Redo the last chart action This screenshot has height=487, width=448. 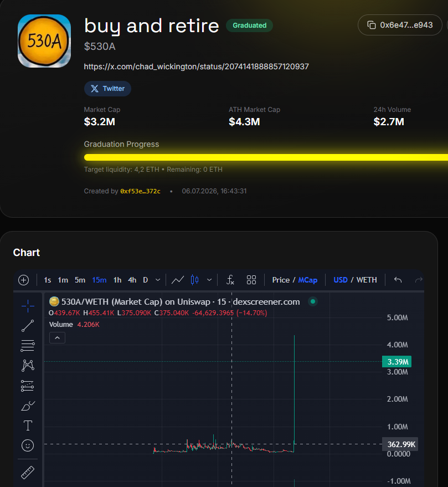(419, 280)
